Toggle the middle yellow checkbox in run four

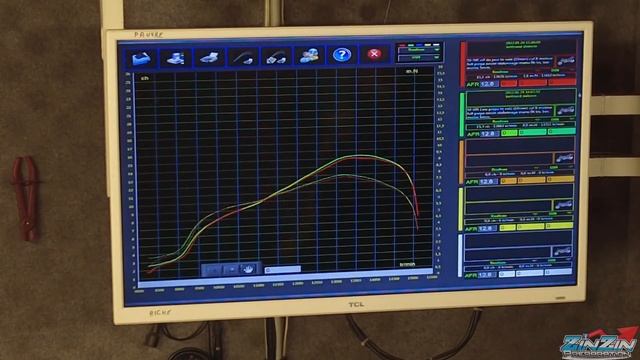530,227
